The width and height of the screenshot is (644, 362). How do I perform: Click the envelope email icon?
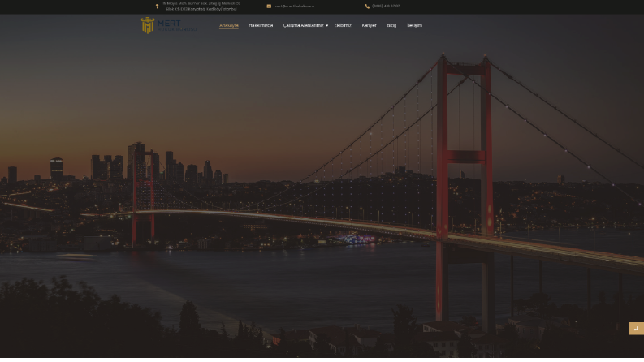point(269,6)
